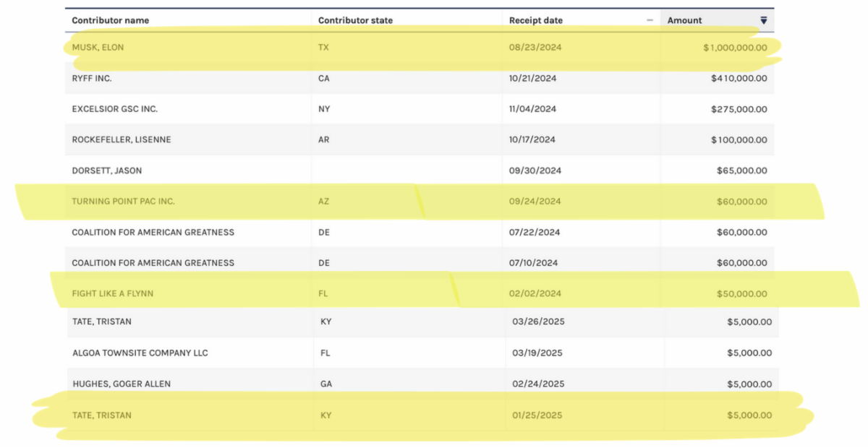Screen dimensions: 868x448
Task: Select the $410,000.00 amount value
Action: (739, 78)
